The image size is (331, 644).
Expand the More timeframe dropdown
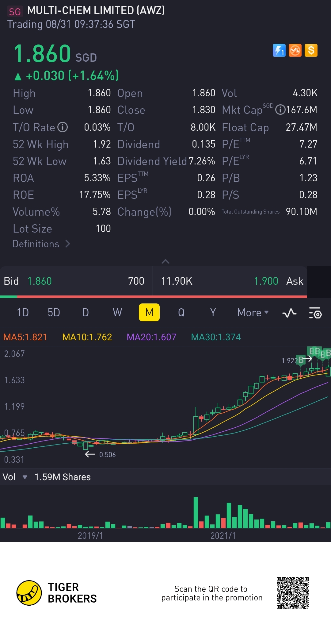tap(253, 313)
